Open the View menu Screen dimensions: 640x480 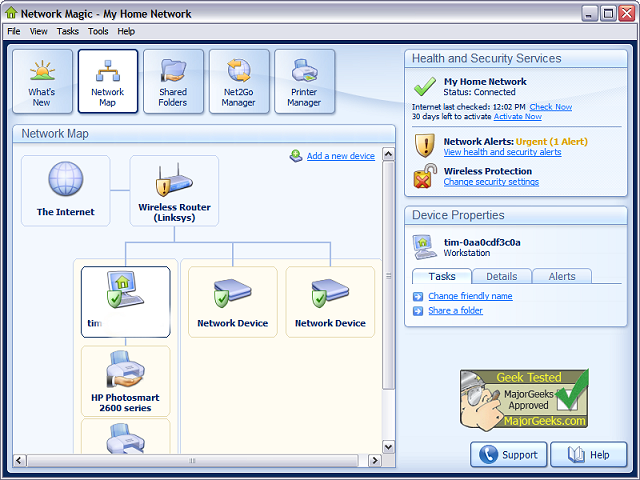pyautogui.click(x=38, y=31)
